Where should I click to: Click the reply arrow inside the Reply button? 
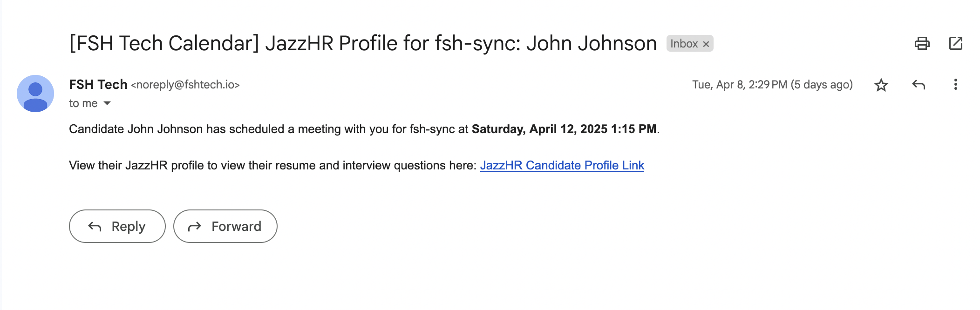coord(95,226)
